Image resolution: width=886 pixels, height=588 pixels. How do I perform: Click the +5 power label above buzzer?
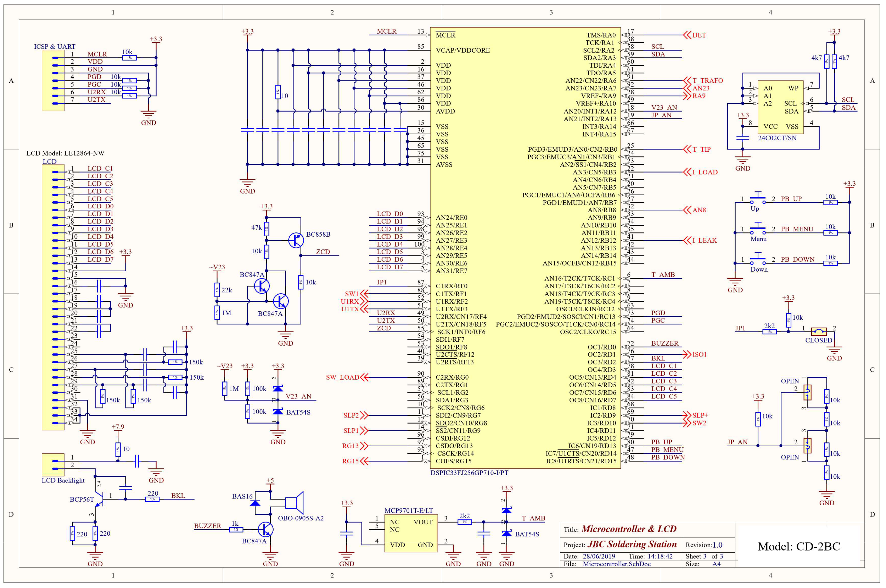pyautogui.click(x=270, y=480)
